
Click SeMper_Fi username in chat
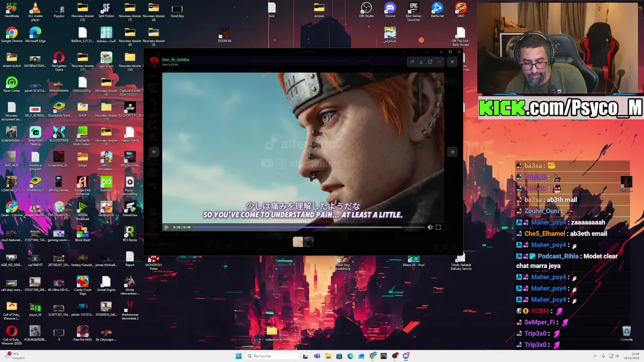point(539,322)
